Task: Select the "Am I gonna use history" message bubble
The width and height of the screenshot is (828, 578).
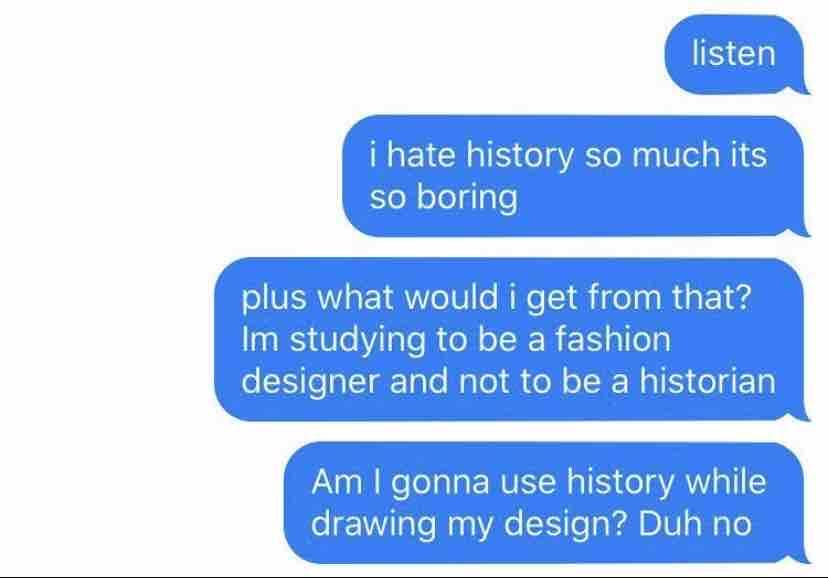Action: point(546,503)
